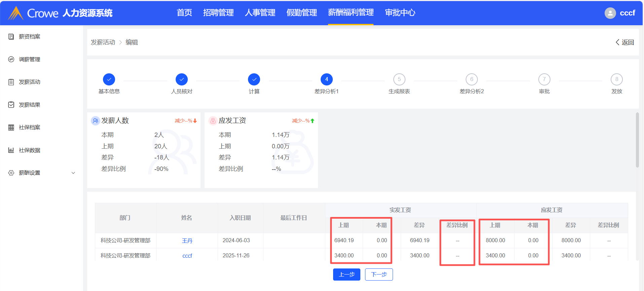Image resolution: width=644 pixels, height=291 pixels.
Task: Click step 8 发放 circle
Action: click(x=617, y=79)
